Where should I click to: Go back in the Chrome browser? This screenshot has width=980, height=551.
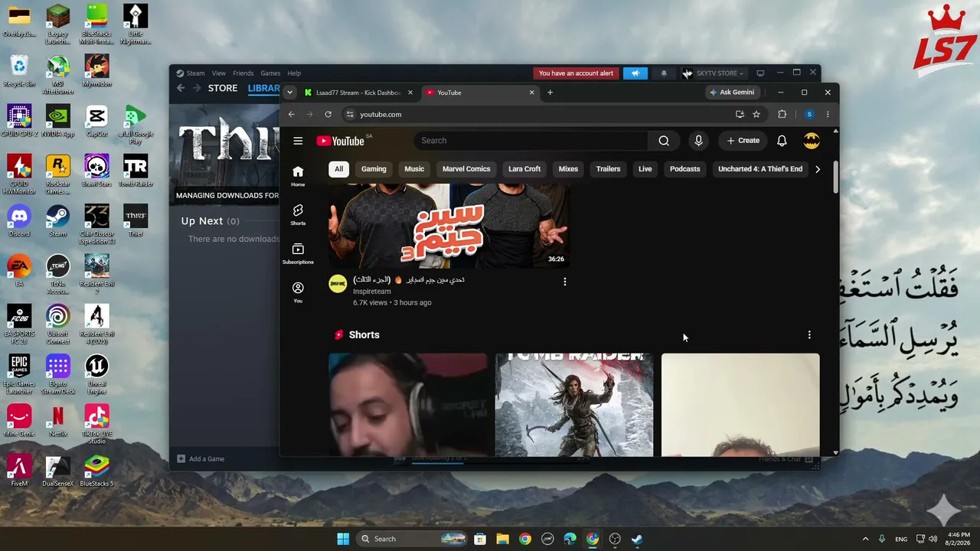coord(291,114)
